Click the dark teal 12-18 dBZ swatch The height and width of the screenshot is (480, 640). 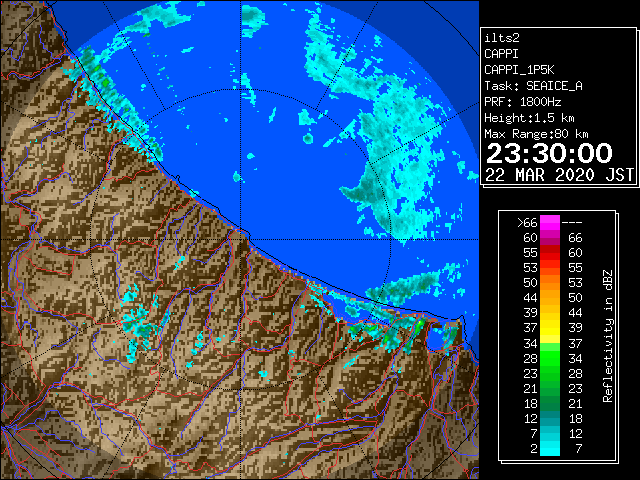pyautogui.click(x=550, y=418)
